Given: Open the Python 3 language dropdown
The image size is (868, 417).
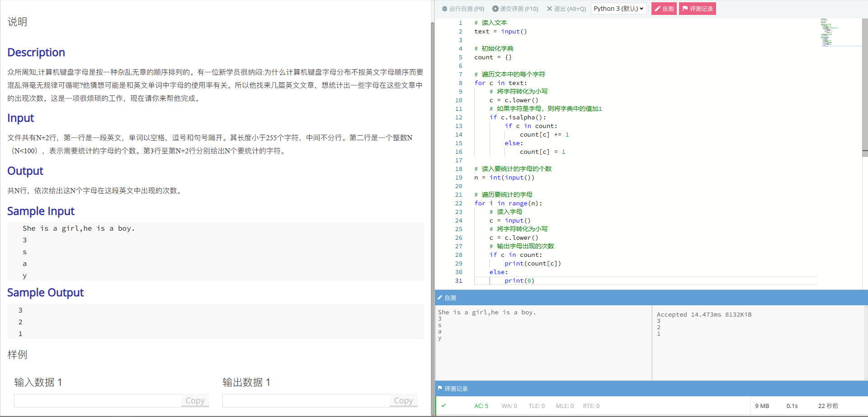Looking at the screenshot, I should point(618,9).
